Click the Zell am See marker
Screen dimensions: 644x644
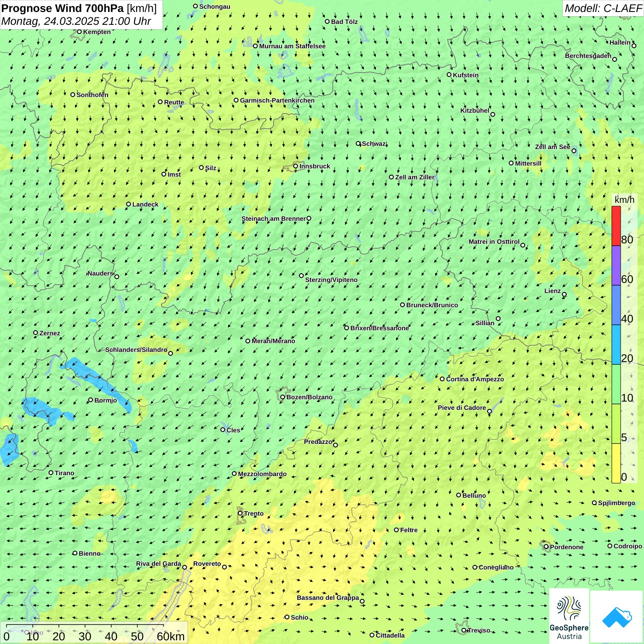click(x=574, y=150)
